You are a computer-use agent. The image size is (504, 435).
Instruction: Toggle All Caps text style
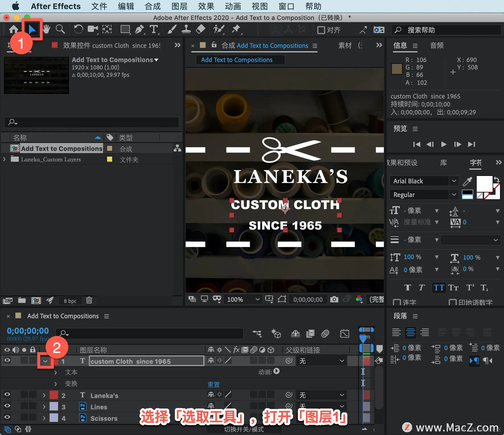pyautogui.click(x=439, y=288)
